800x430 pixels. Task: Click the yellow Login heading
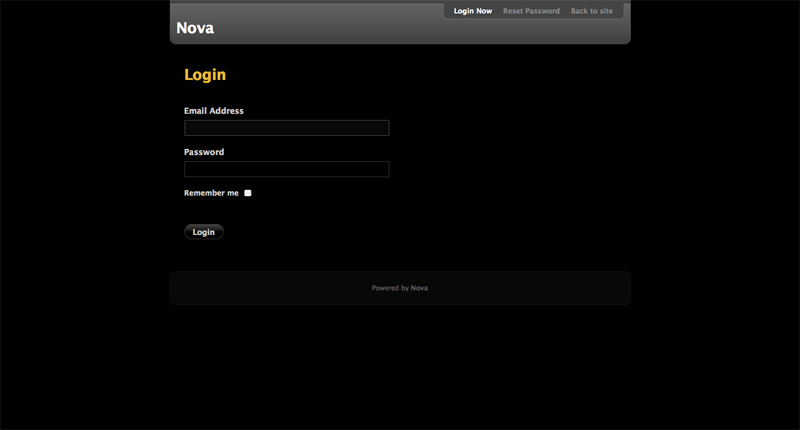[x=205, y=75]
